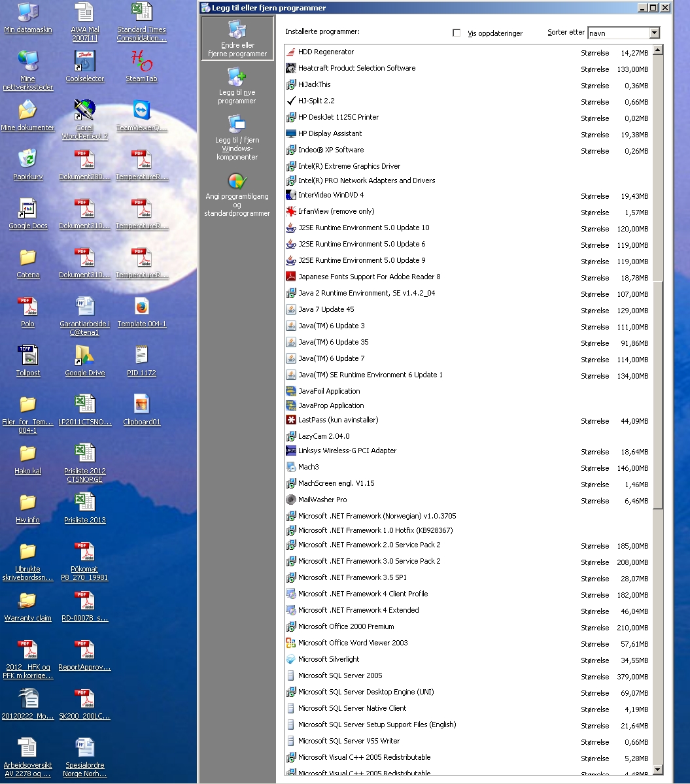Image resolution: width=690 pixels, height=784 pixels.
Task: Select Microsoft SQL Server 2005 entry
Action: tap(468, 676)
